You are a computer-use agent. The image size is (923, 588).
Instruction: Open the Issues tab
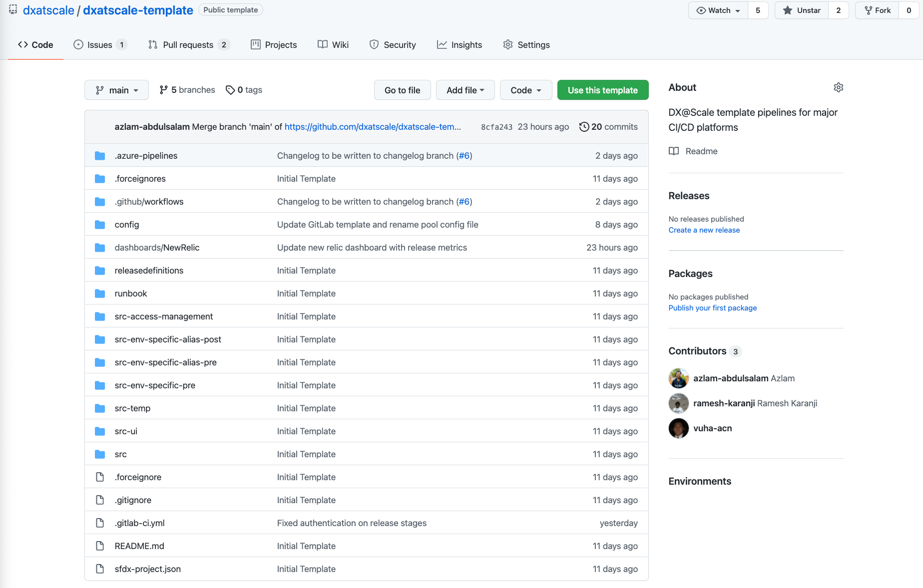tap(100, 44)
